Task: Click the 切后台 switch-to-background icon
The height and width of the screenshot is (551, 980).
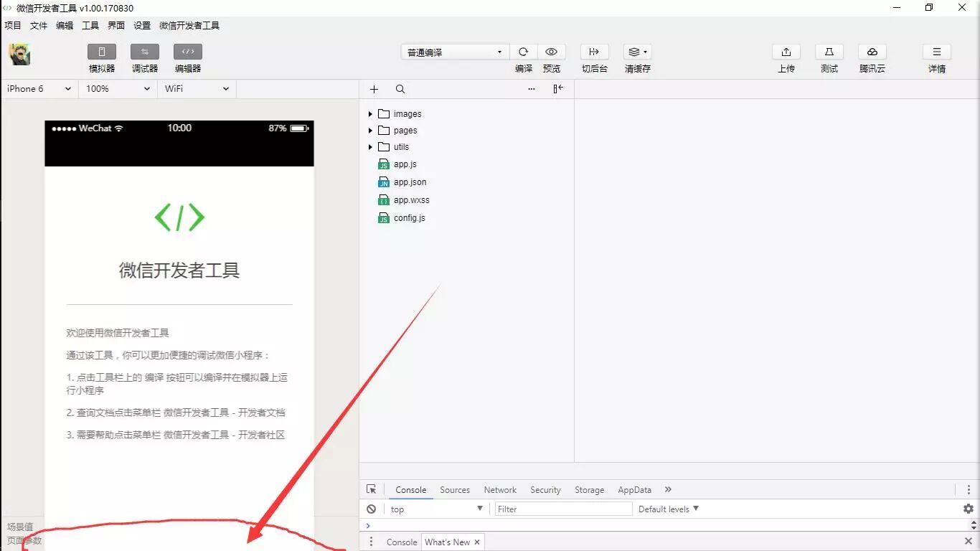Action: (x=594, y=52)
